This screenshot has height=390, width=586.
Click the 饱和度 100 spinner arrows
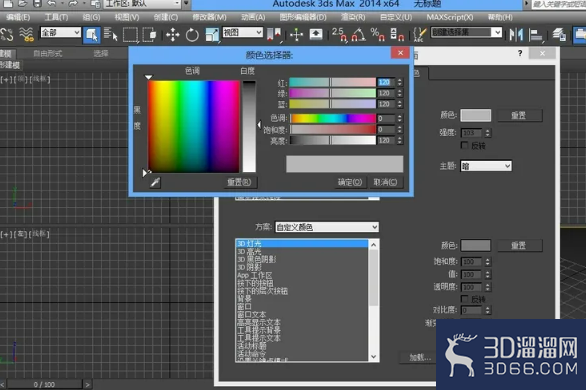point(487,262)
